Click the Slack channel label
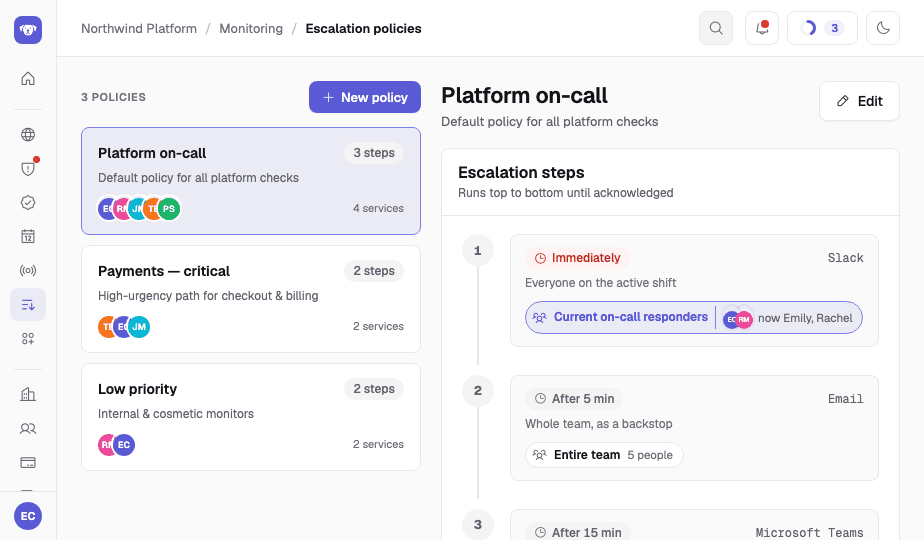924x540 pixels. (x=846, y=258)
